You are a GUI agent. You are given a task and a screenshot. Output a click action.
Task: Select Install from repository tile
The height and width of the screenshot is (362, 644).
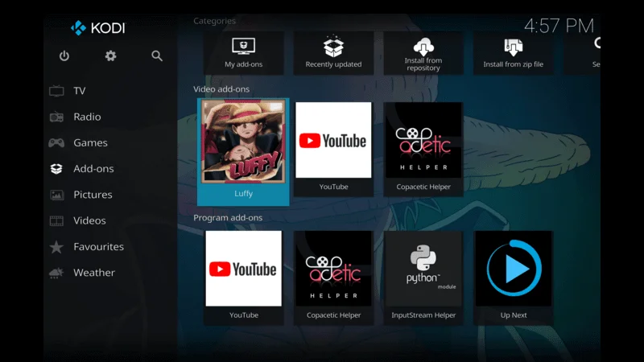pos(423,52)
